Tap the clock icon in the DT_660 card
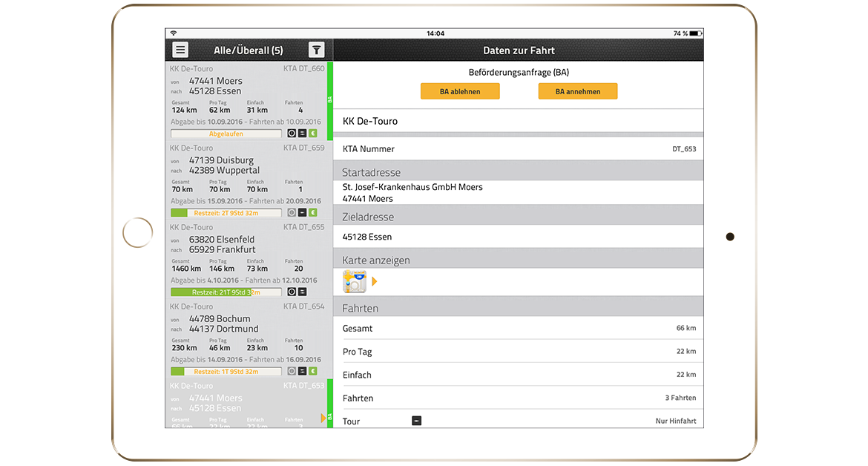 292,134
